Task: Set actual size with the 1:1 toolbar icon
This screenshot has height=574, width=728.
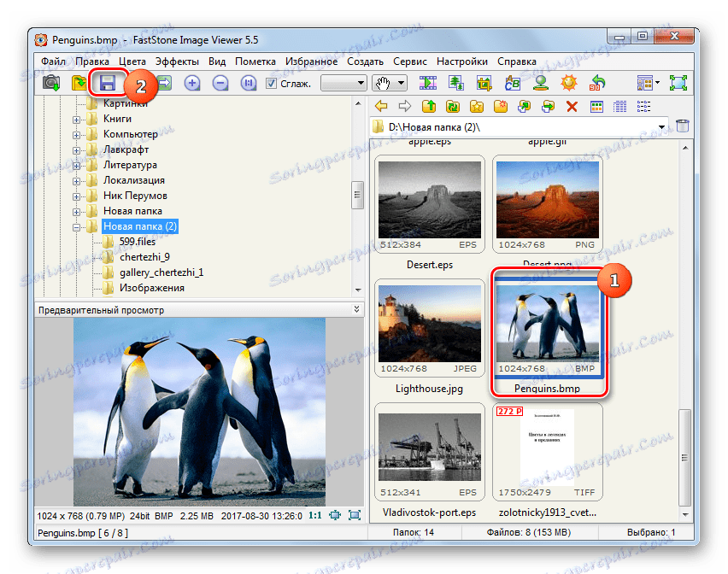Action: (249, 83)
